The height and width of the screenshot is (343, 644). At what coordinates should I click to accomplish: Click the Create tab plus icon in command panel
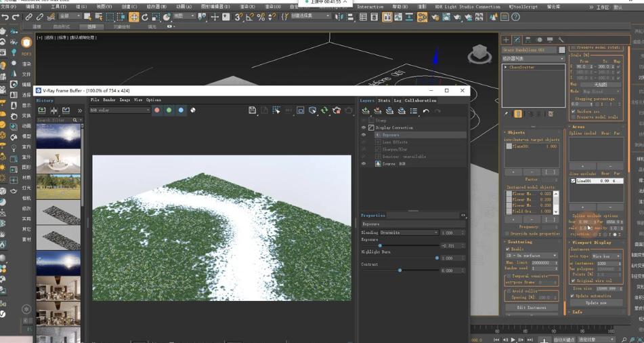pyautogui.click(x=506, y=40)
